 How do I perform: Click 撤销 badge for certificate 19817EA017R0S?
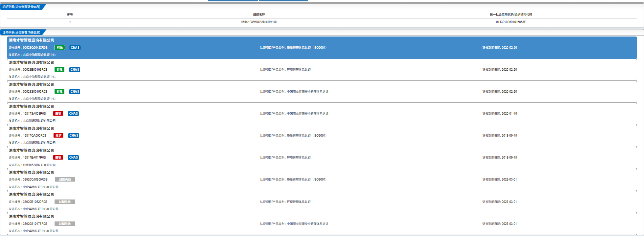58,158
